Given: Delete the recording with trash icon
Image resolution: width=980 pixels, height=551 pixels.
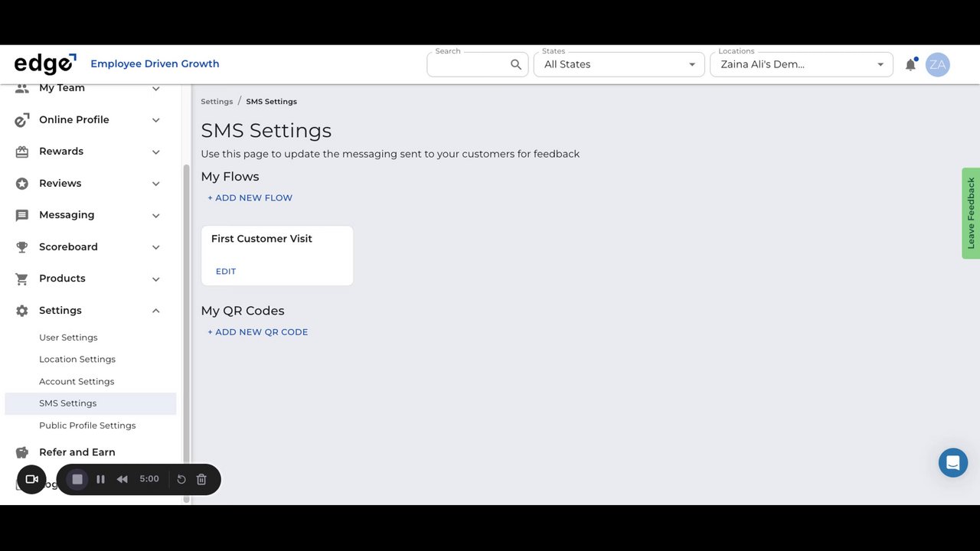Looking at the screenshot, I should [201, 479].
